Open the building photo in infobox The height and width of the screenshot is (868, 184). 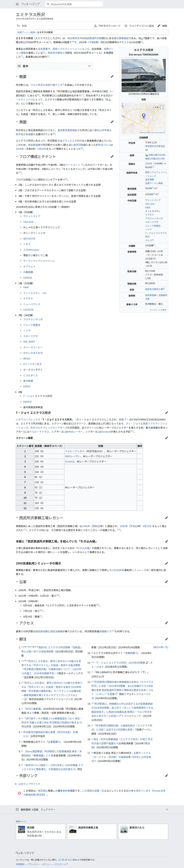pyautogui.click(x=144, y=75)
